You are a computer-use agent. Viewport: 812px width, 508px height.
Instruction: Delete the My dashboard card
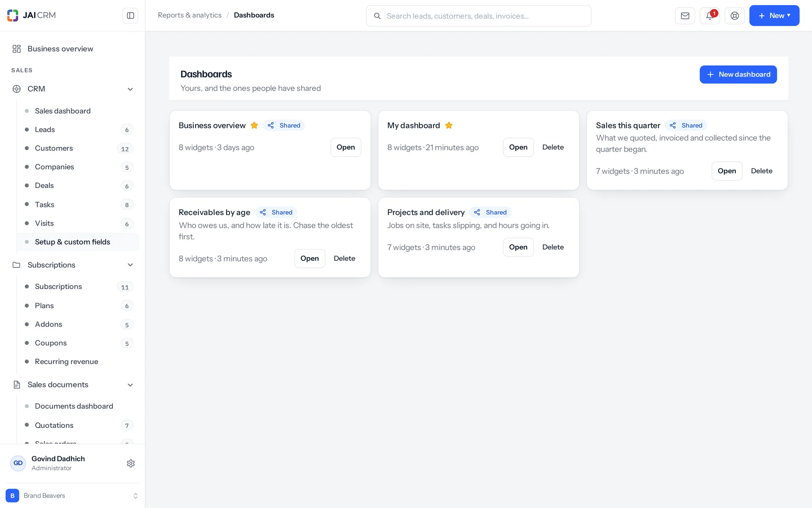coord(553,147)
